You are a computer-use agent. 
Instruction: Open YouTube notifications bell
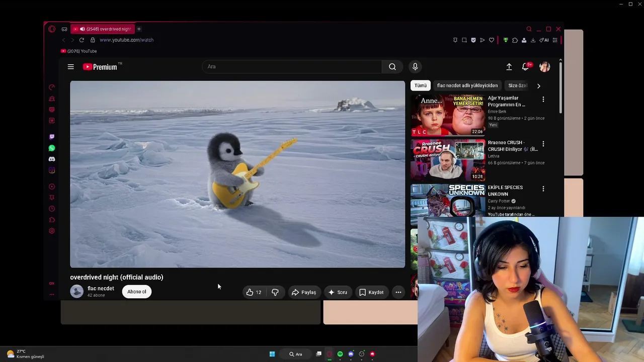526,66
